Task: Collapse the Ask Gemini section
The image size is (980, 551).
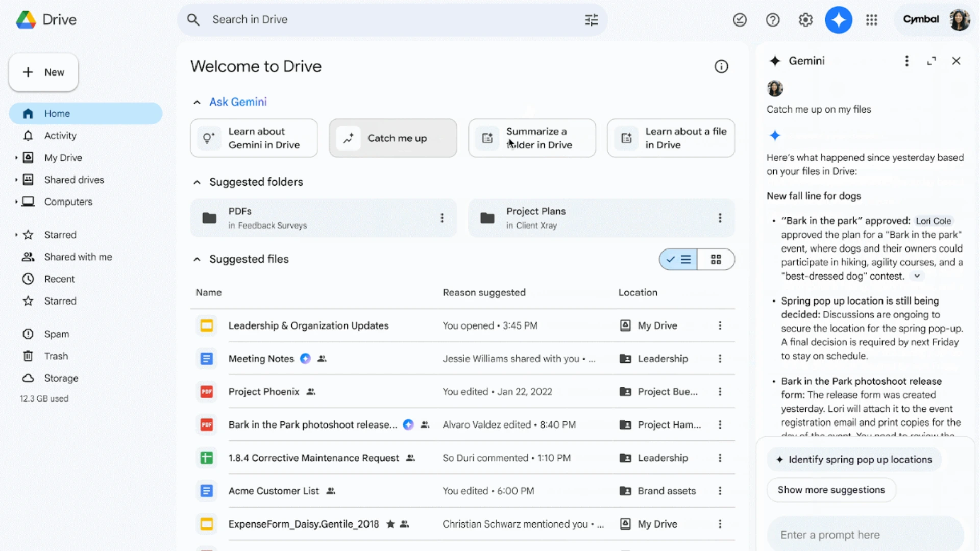Action: [x=197, y=103]
